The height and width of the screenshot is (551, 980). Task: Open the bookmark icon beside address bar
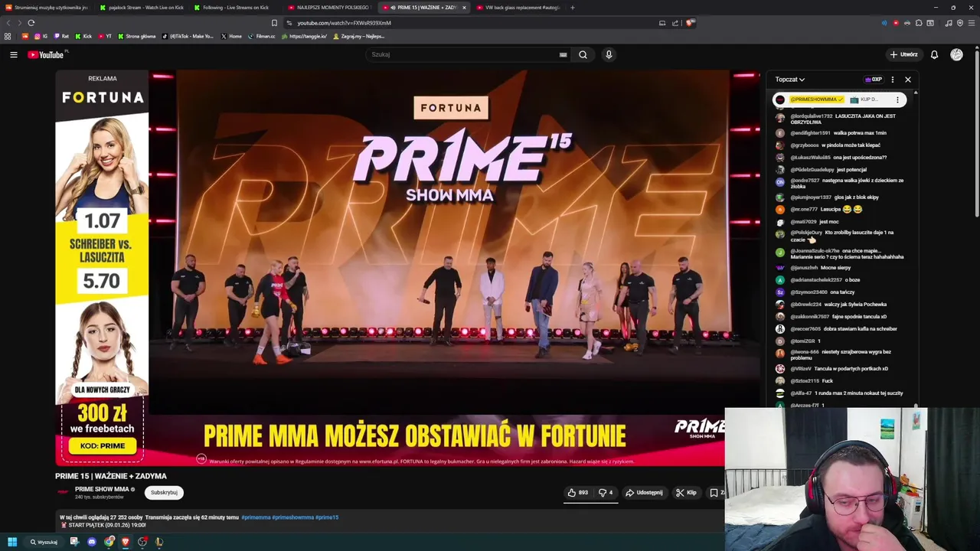(x=274, y=23)
